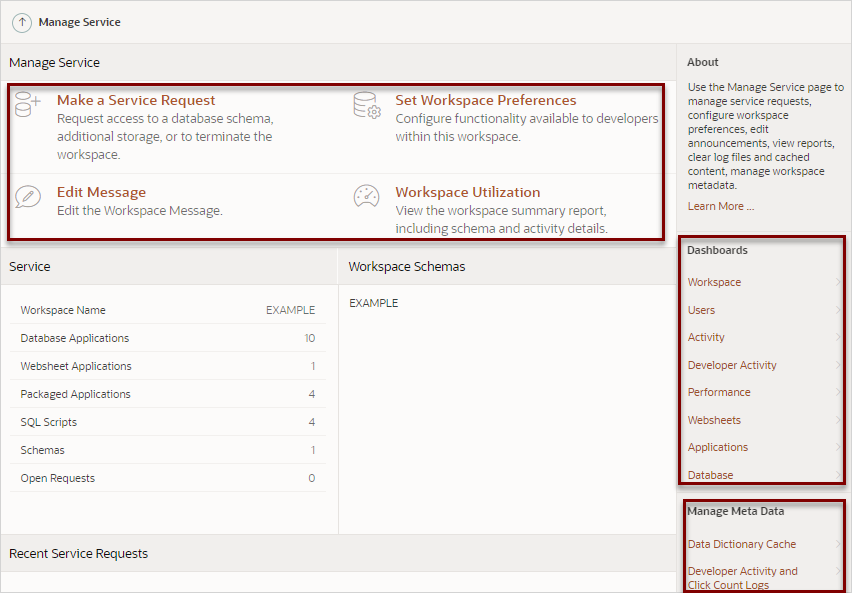Click the Open Requests row label
The width and height of the screenshot is (852, 593).
coord(58,478)
